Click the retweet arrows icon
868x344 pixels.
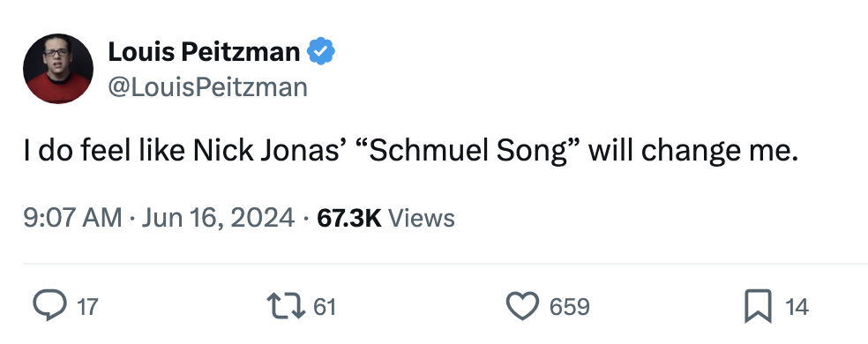(x=286, y=306)
